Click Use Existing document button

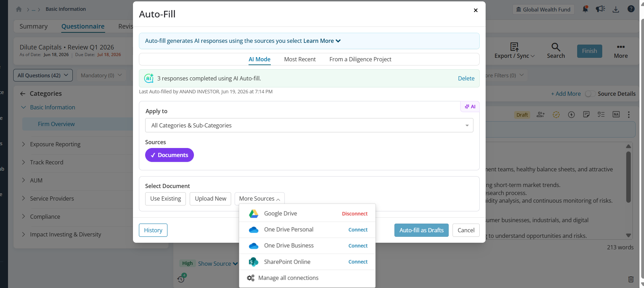pyautogui.click(x=166, y=199)
